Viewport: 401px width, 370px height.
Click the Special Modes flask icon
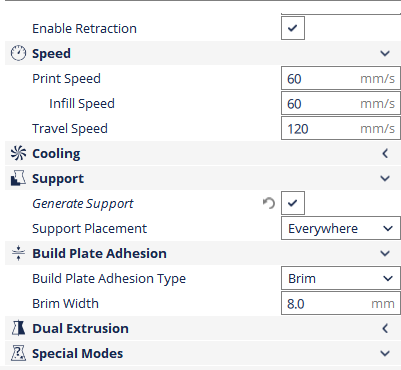[x=18, y=353]
